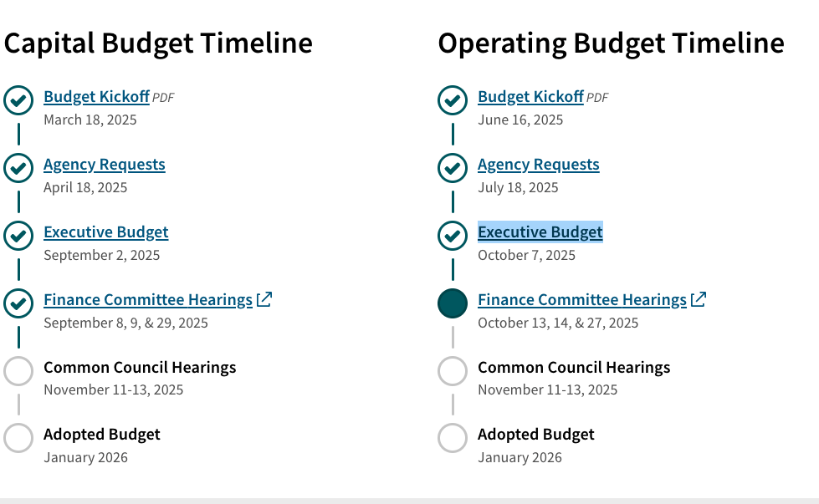Image resolution: width=819 pixels, height=504 pixels.
Task: Open Capital Finance Committee Hearings link
Action: tap(147, 300)
